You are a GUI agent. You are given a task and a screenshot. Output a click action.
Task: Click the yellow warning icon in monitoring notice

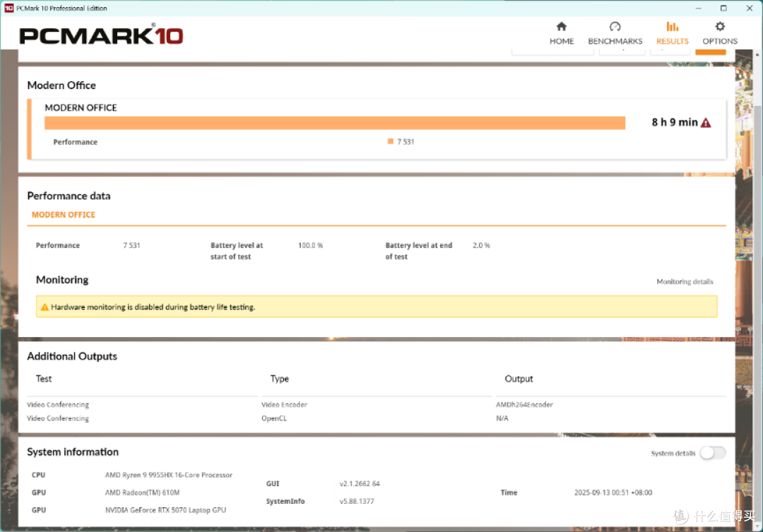[x=45, y=307]
